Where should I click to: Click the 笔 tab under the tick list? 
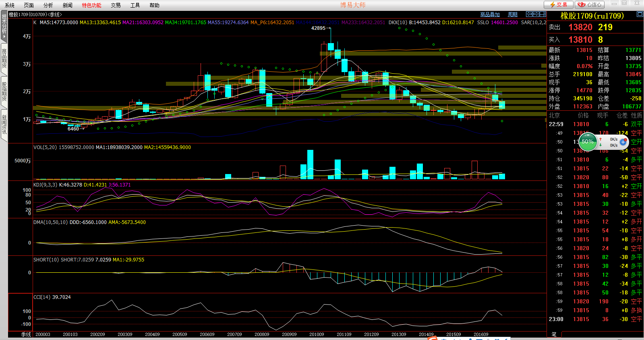click(554, 334)
